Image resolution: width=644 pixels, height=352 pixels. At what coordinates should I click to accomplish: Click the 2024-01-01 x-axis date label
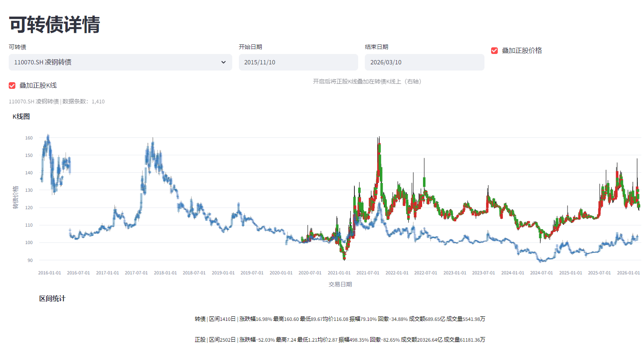(x=513, y=273)
